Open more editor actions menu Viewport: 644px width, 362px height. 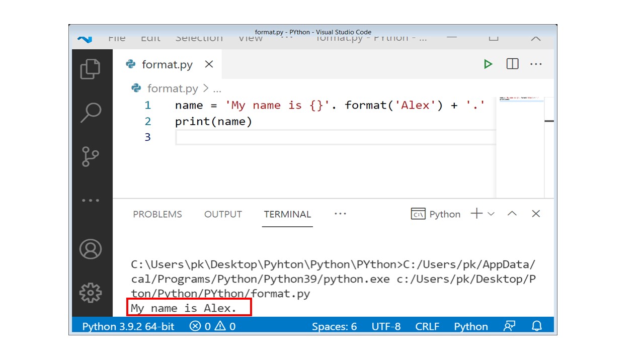point(536,64)
